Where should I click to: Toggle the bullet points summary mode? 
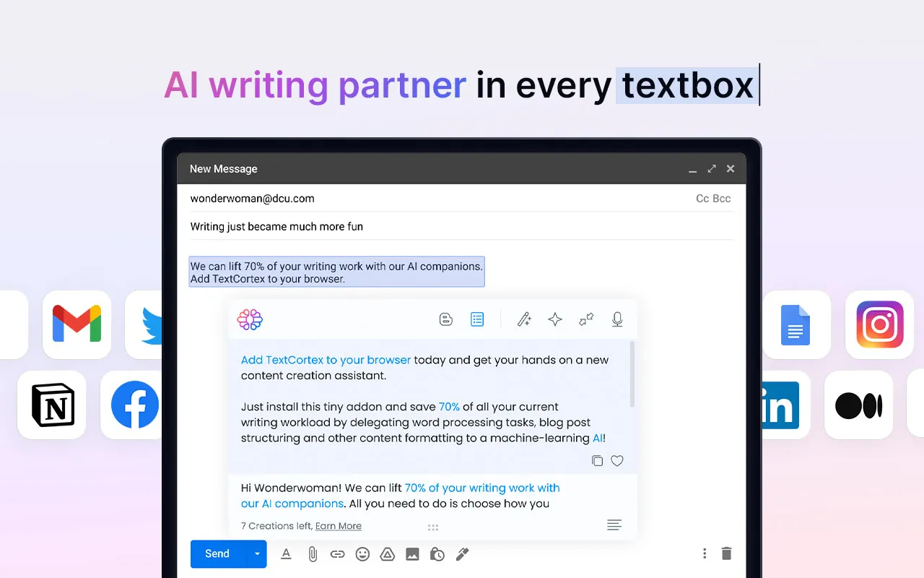coord(477,319)
